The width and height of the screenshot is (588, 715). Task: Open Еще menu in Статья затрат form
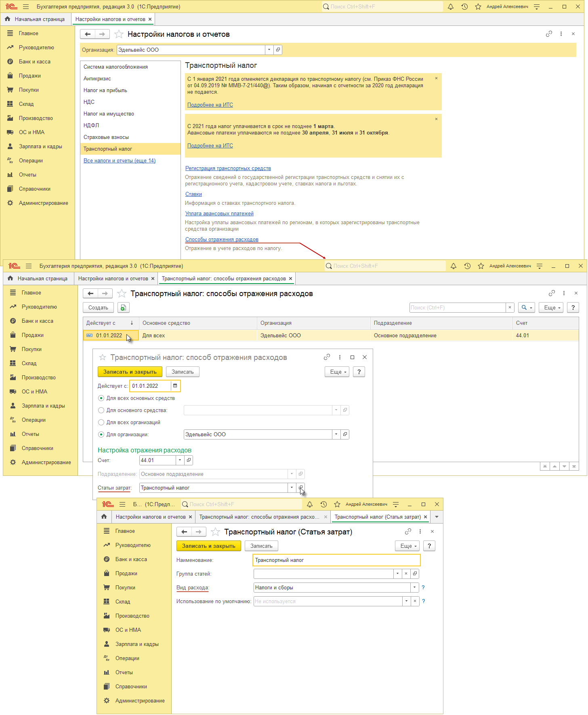[408, 546]
